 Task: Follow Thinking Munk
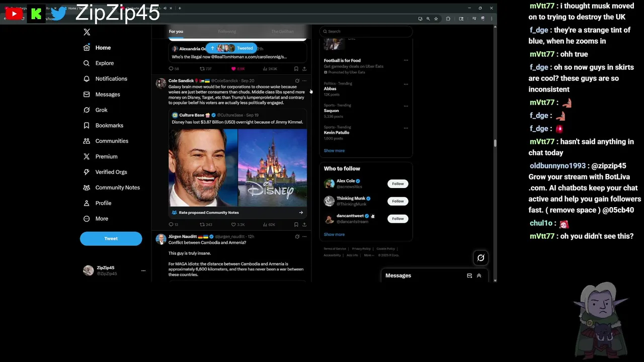point(397,201)
